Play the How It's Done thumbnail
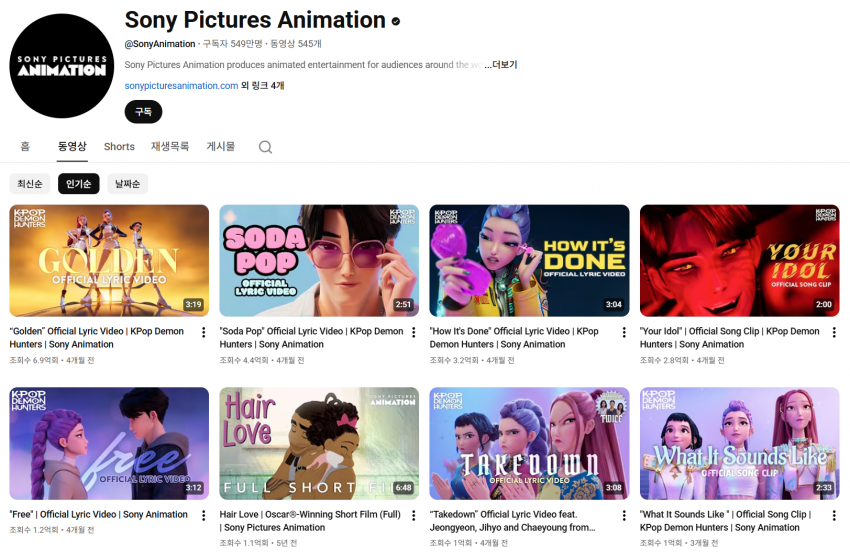 point(530,261)
